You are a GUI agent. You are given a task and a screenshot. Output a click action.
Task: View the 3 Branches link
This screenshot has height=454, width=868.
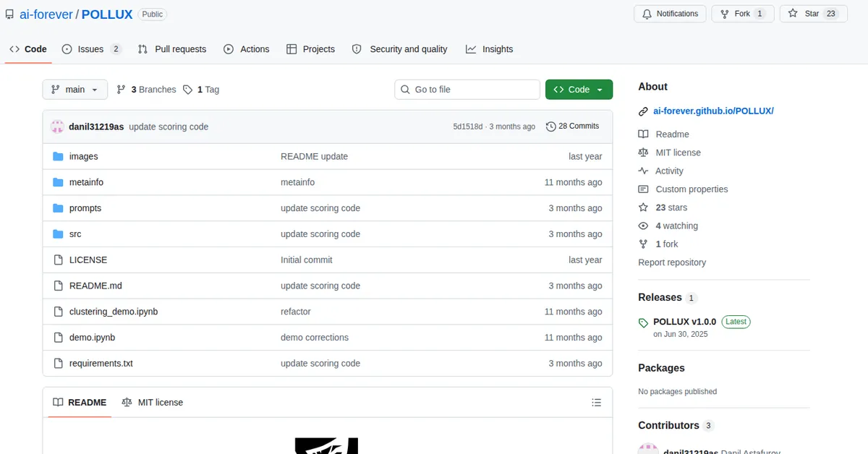146,90
